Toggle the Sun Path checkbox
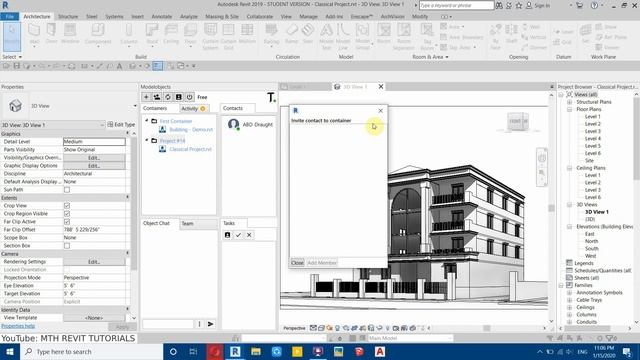The image size is (640, 360). pos(67,190)
